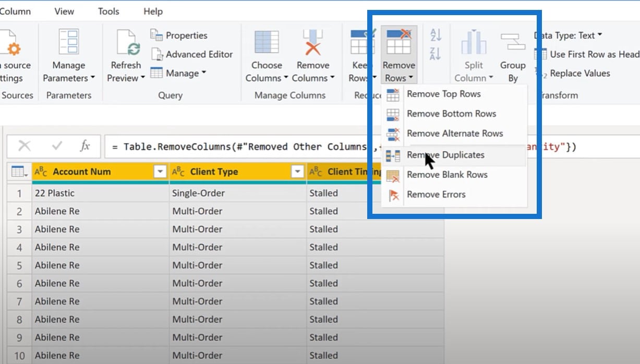Select Remove Blank Rows menu entry

pyautogui.click(x=454, y=175)
